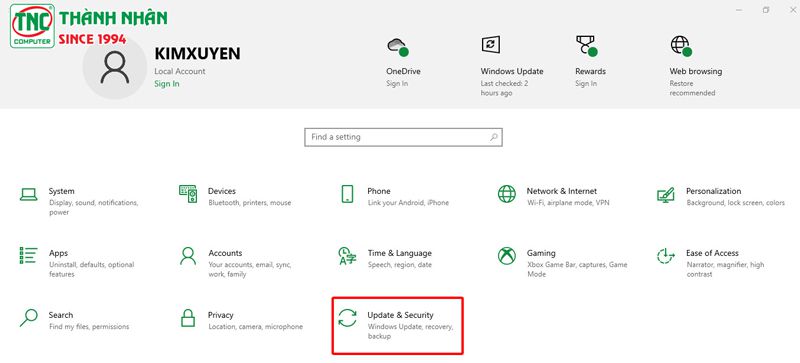This screenshot has width=800, height=363.
Task: Click the Accounts person icon
Action: point(188,256)
